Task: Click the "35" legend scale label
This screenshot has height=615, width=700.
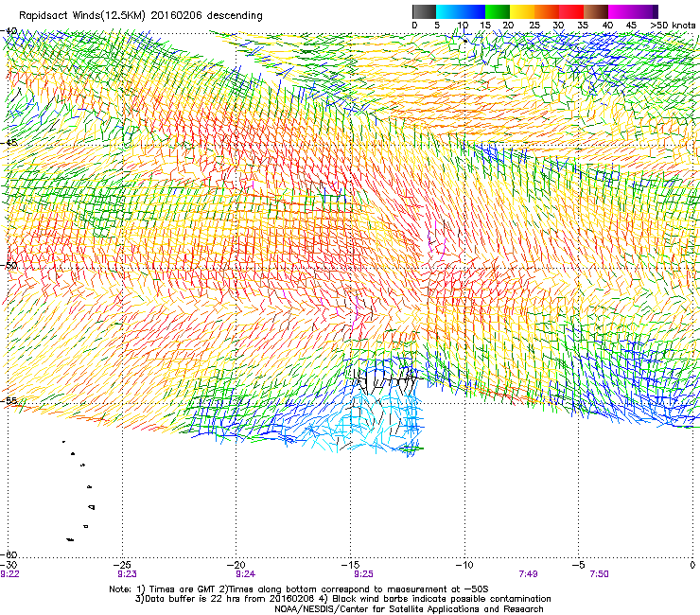Action: click(583, 26)
